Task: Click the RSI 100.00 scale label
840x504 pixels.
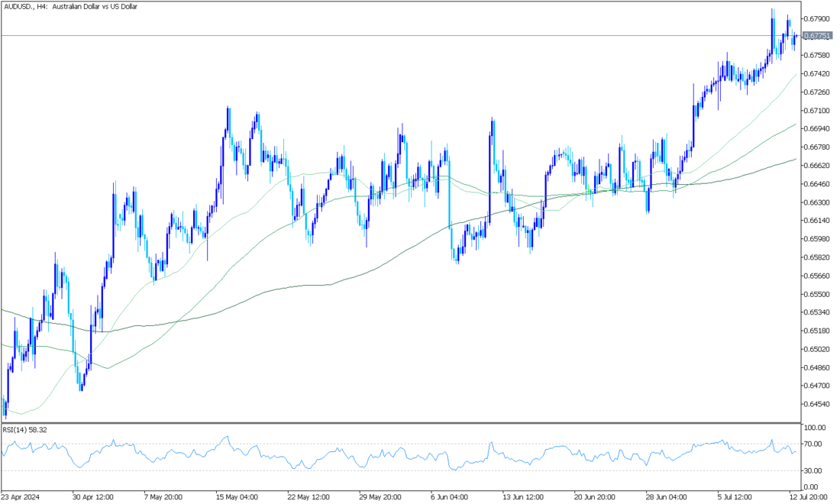Action: [815, 428]
